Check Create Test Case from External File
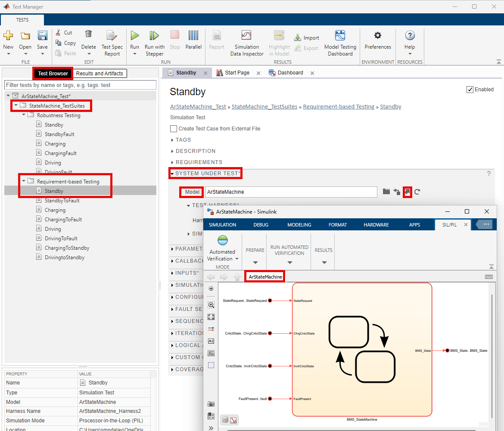Viewport: 504px width, 431px height. 174,128
